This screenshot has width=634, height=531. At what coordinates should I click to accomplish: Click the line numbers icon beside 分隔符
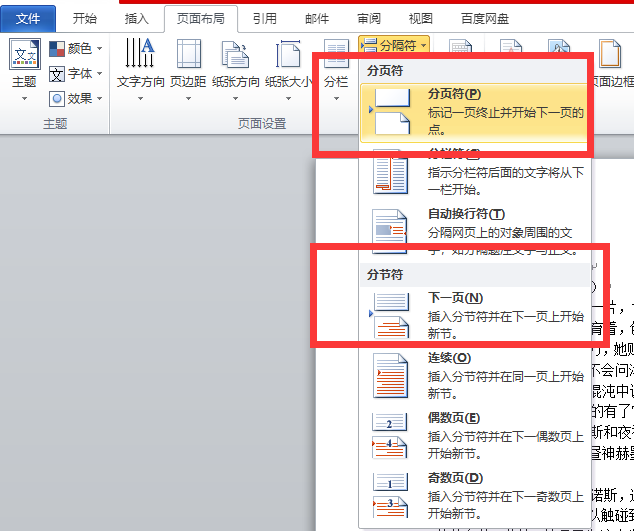click(461, 47)
